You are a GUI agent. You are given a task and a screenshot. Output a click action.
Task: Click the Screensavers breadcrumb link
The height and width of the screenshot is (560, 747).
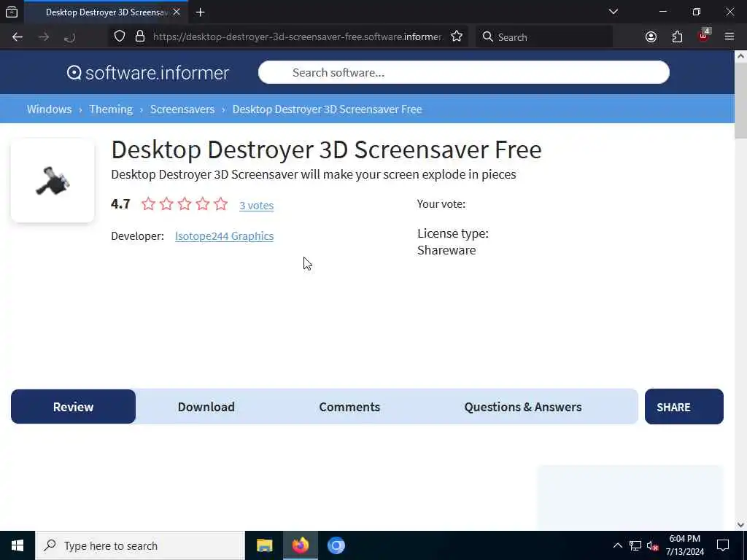pos(182,109)
